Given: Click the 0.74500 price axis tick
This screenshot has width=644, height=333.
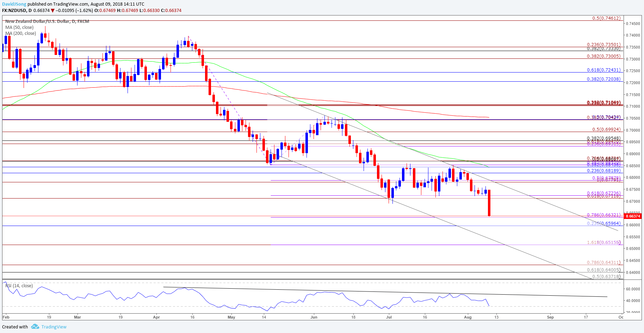Looking at the screenshot, I should coord(633,24).
